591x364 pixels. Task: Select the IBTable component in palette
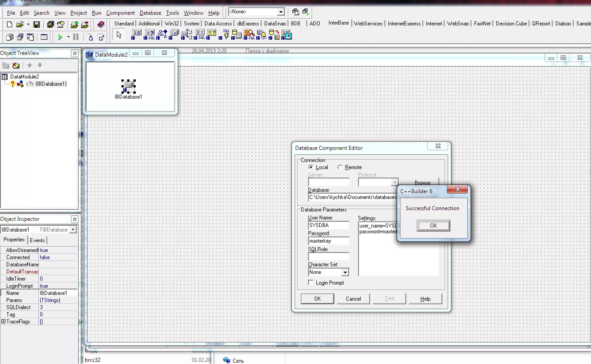pos(136,34)
